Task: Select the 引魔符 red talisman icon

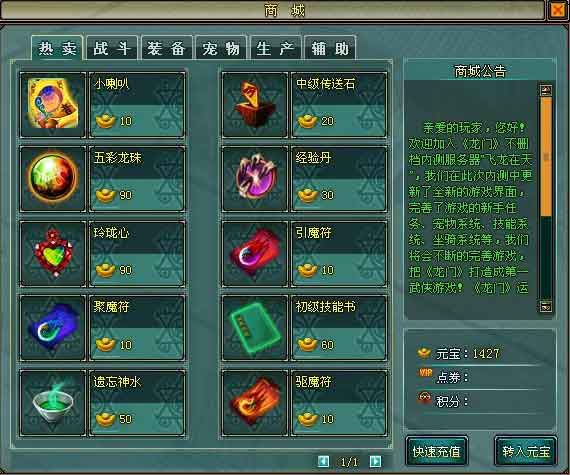Action: click(255, 253)
